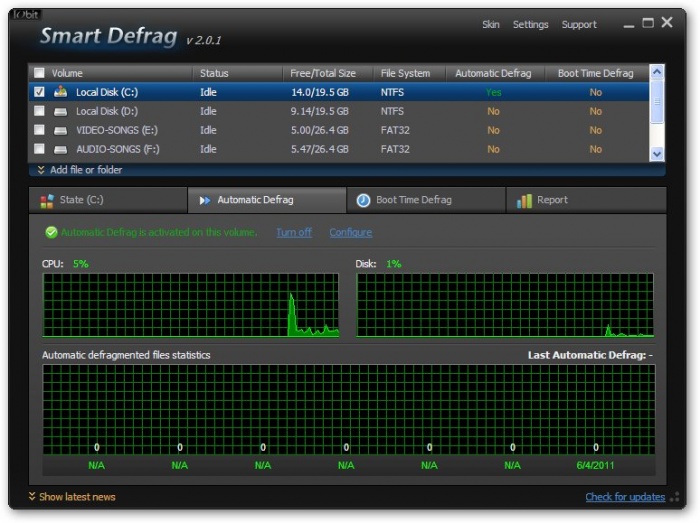Click the resize grip dots at bottom right
This screenshot has width=700, height=523.
[x=675, y=497]
